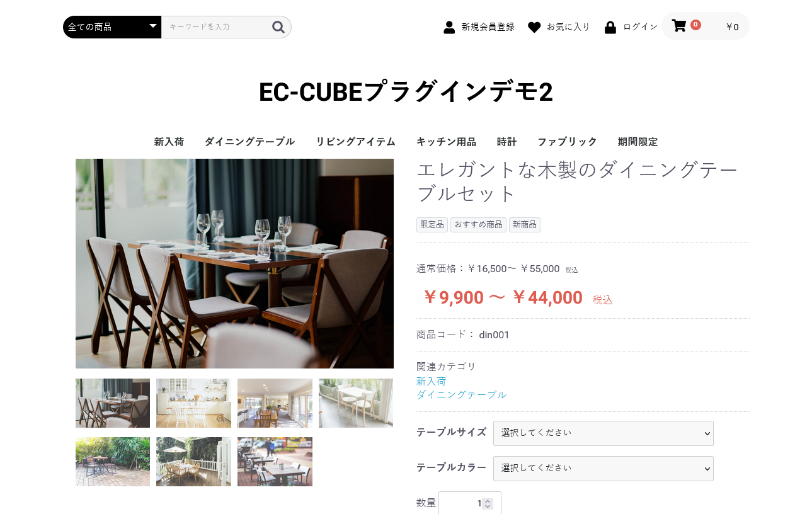Select the garden patio table thumbnail

click(x=113, y=462)
